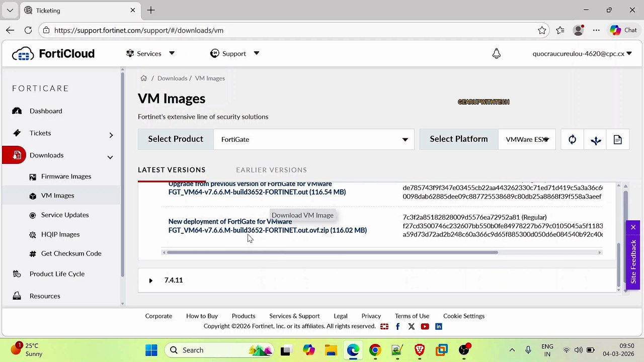The height and width of the screenshot is (362, 644).
Task: Click the upgrade path arrows icon
Action: 596,140
